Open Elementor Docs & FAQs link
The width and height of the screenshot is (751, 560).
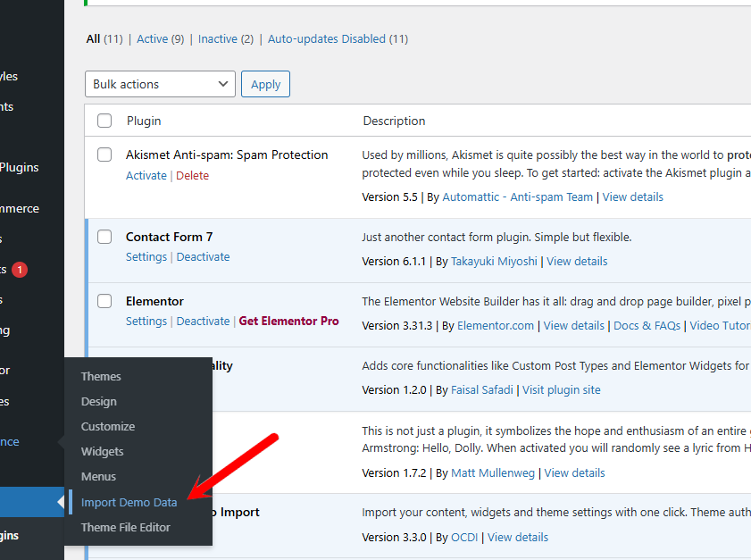pyautogui.click(x=647, y=326)
